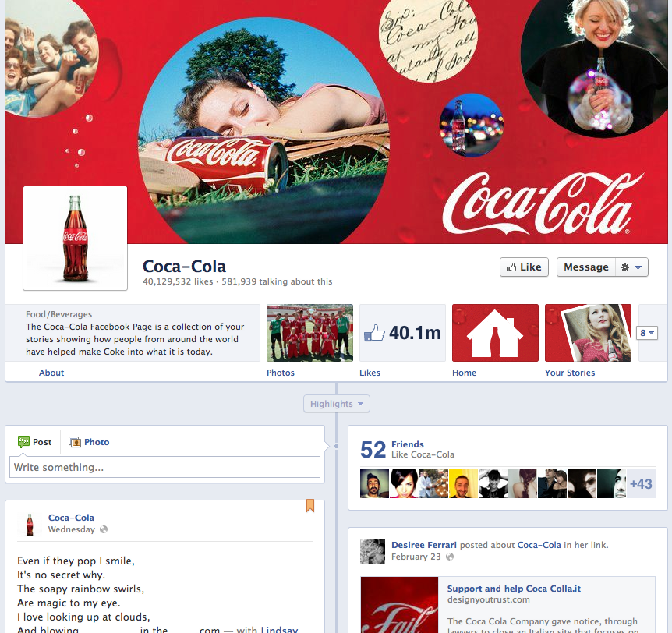Open the Wednesday post timestamp
Viewport: 672px width, 633px height.
(72, 529)
